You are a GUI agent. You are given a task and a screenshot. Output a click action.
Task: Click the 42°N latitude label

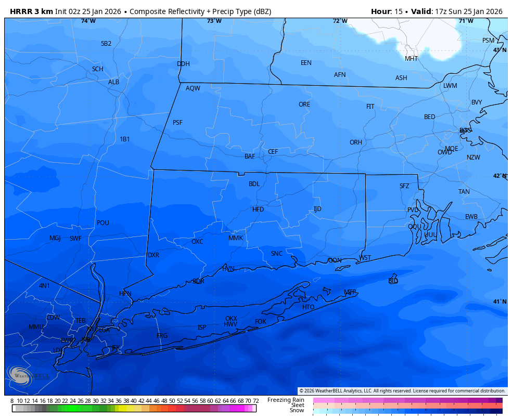click(x=499, y=176)
